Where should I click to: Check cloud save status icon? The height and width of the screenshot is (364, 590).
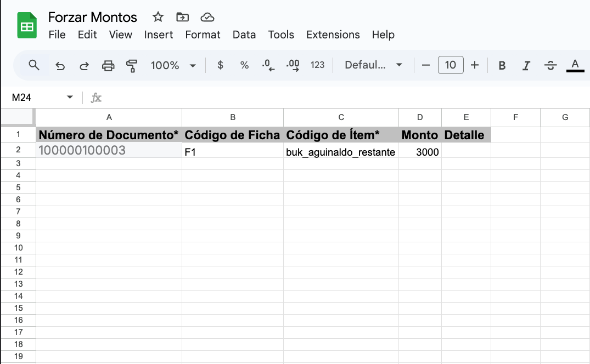tap(207, 17)
